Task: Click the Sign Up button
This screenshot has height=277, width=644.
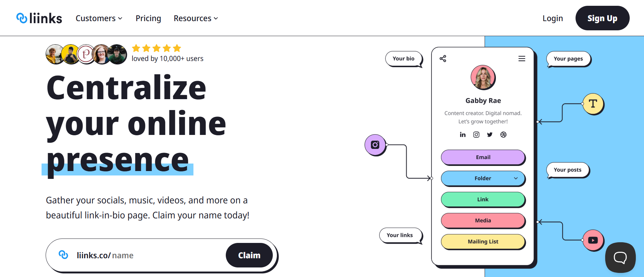Action: click(602, 18)
